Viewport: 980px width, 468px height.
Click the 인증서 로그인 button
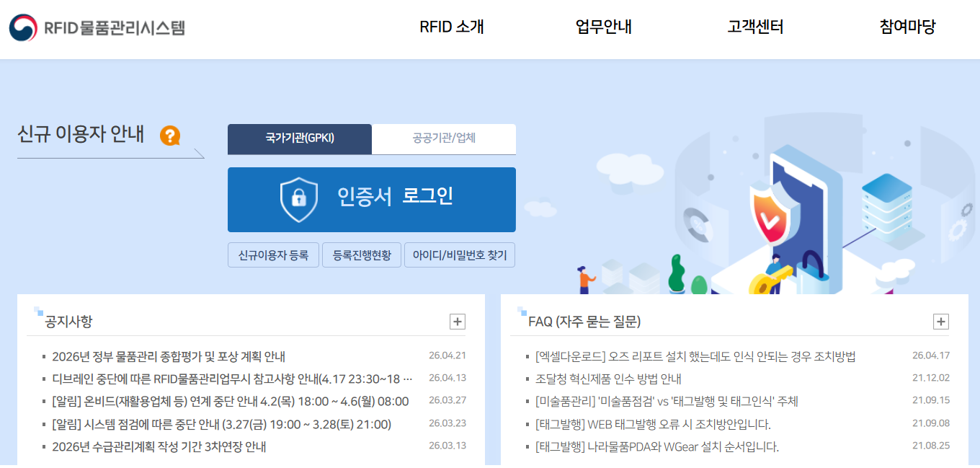[372, 200]
